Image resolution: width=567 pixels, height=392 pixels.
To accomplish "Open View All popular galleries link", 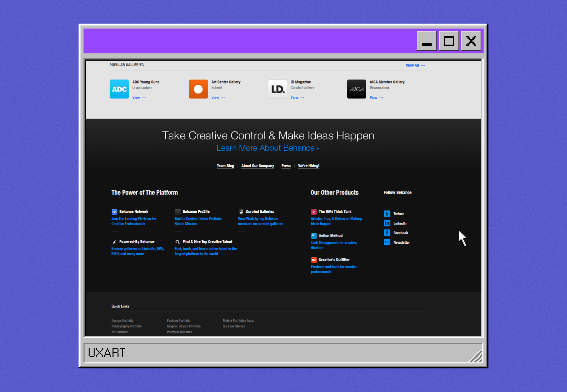I will click(x=415, y=65).
